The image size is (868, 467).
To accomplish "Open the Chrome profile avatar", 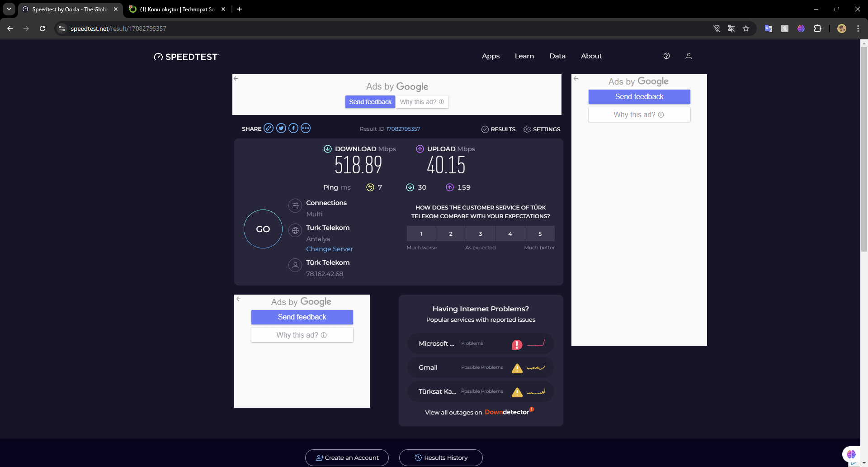I will click(x=842, y=29).
